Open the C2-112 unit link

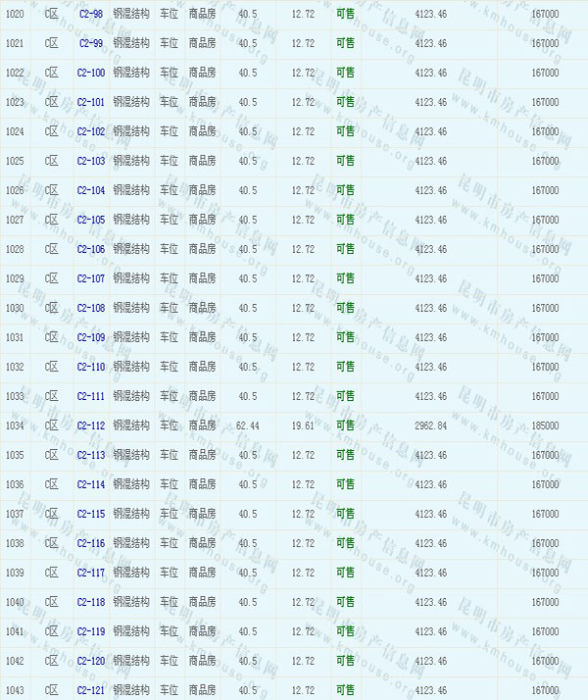(x=90, y=425)
